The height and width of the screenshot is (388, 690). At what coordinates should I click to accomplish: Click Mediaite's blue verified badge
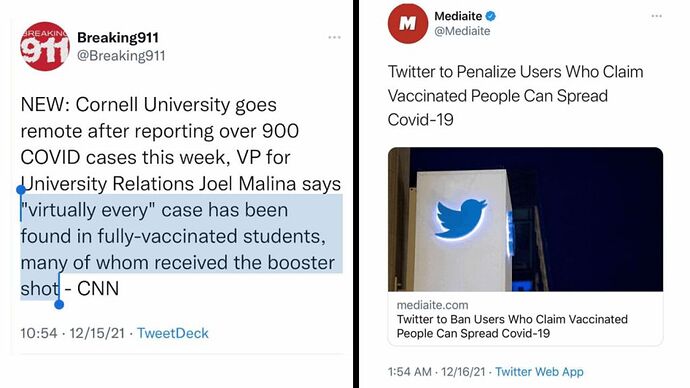click(491, 16)
